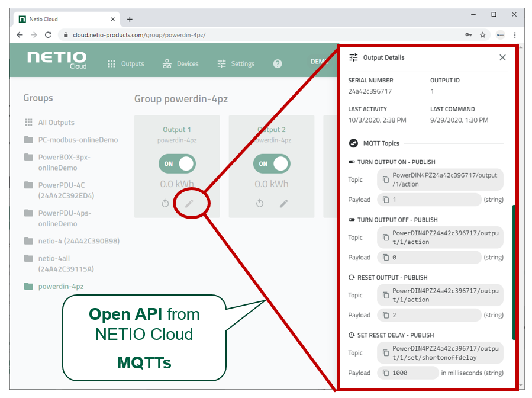Click the RESET OUTPUT - PUBLISH heading
The height and width of the screenshot is (398, 532).
392,277
